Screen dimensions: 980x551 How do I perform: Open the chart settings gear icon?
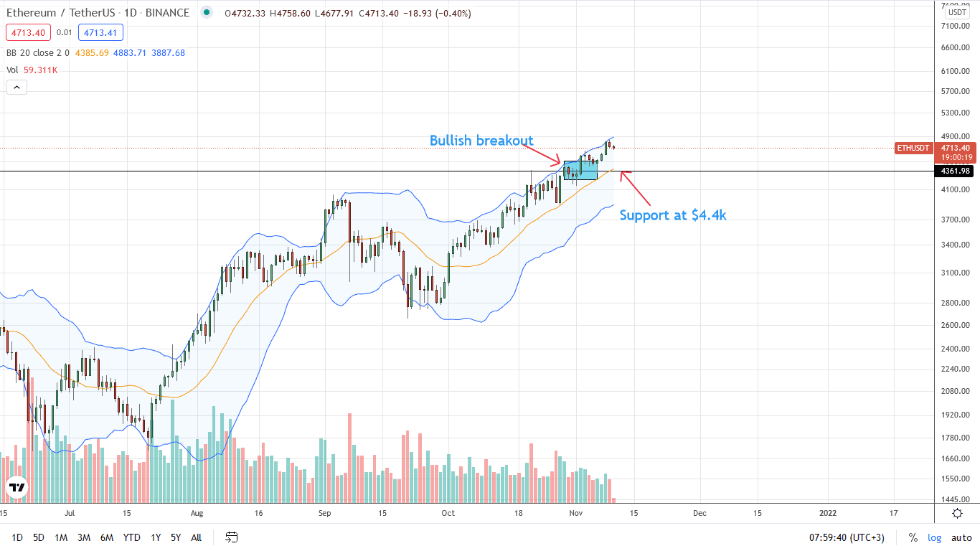pos(957,513)
